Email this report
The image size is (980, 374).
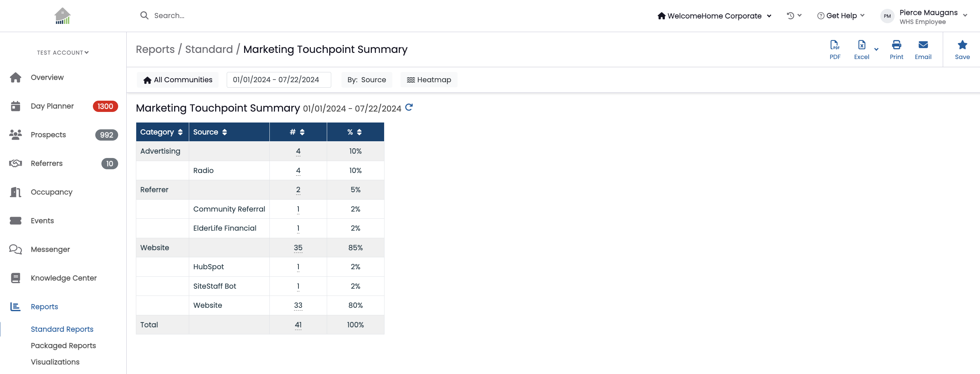pyautogui.click(x=923, y=50)
